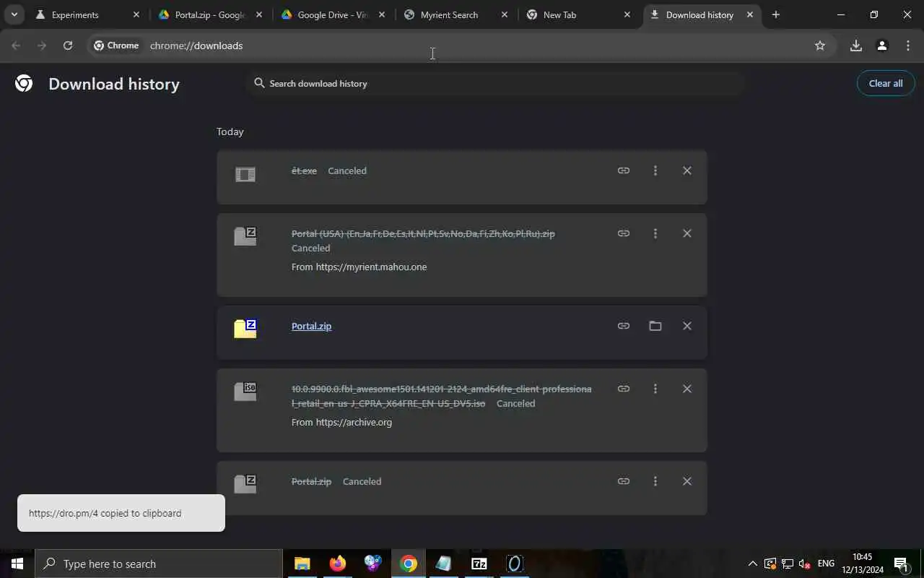Screen dimensions: 924x578
Task: Go forward to next page
Action: click(42, 46)
